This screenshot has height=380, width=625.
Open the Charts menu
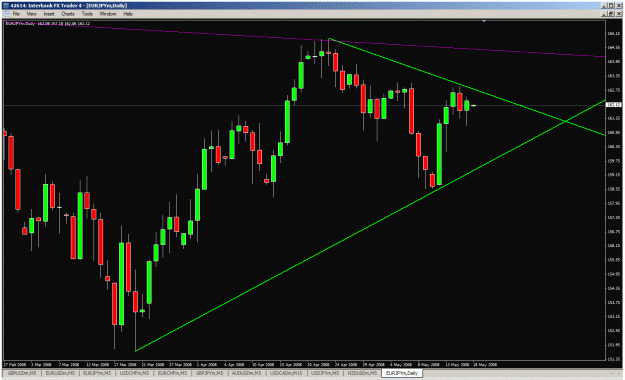pos(68,14)
